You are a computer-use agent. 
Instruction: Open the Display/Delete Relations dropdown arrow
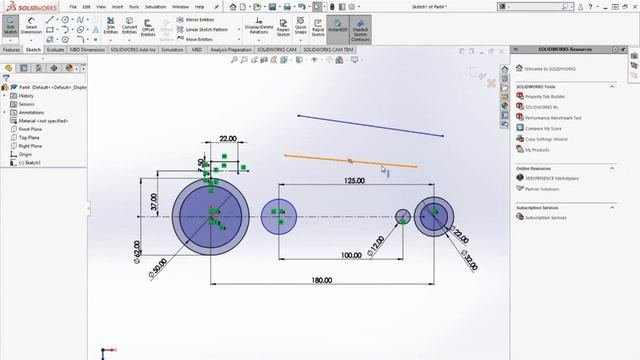[x=259, y=40]
